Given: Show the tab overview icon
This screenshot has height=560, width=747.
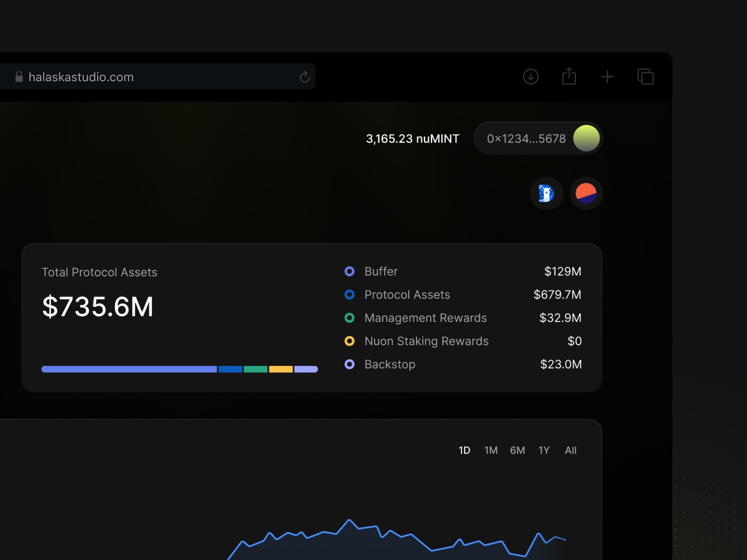Looking at the screenshot, I should 646,77.
